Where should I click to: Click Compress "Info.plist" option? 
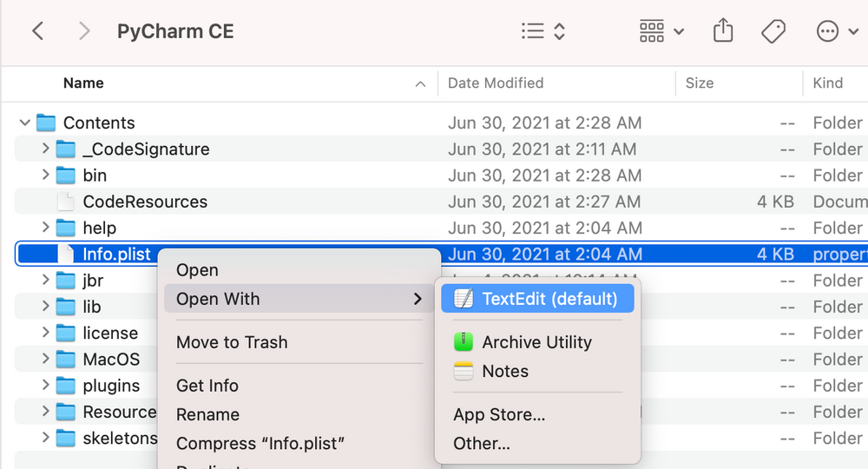pos(260,444)
